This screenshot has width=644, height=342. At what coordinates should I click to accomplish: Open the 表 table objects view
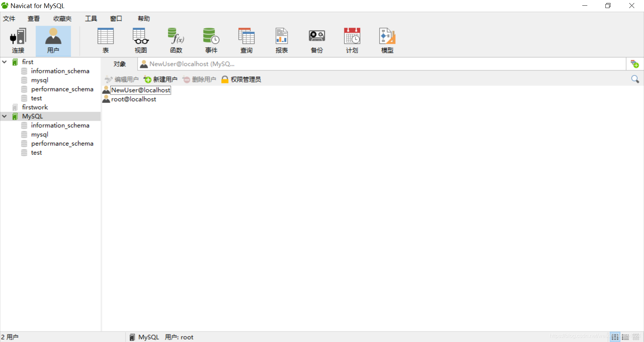tap(106, 41)
